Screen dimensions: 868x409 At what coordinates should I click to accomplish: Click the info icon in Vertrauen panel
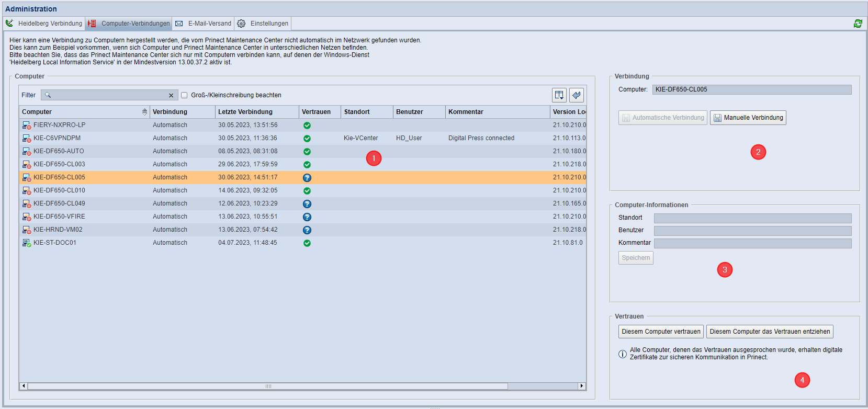pyautogui.click(x=623, y=354)
